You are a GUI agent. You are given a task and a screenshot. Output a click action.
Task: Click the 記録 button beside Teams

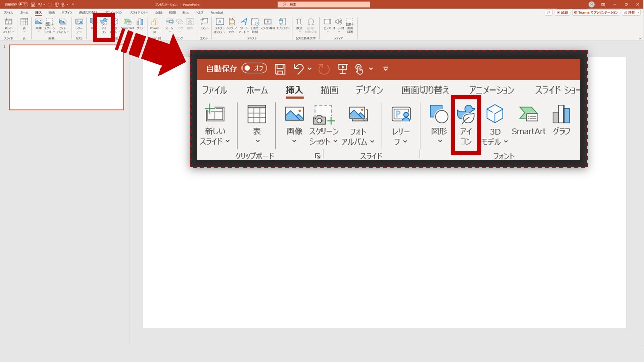pyautogui.click(x=562, y=12)
